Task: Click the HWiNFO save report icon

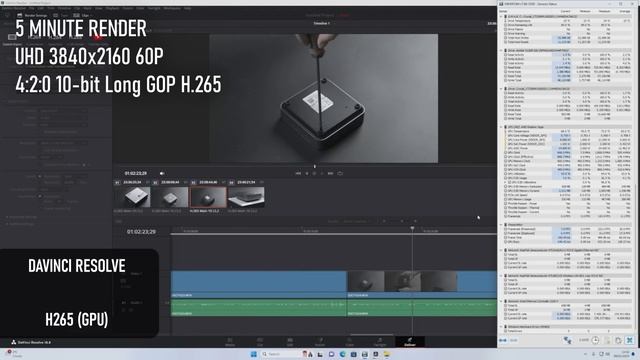Action: (x=607, y=340)
